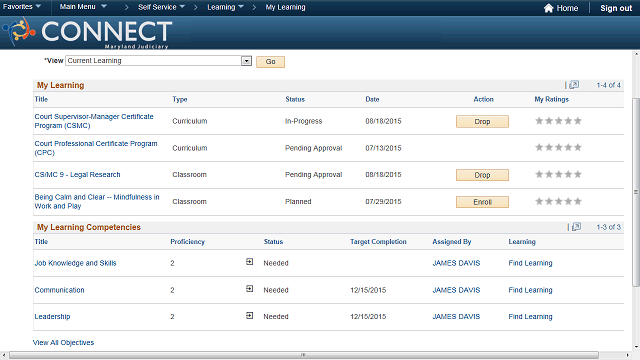Find Learning for Communication
The image size is (640, 360).
pos(530,290)
